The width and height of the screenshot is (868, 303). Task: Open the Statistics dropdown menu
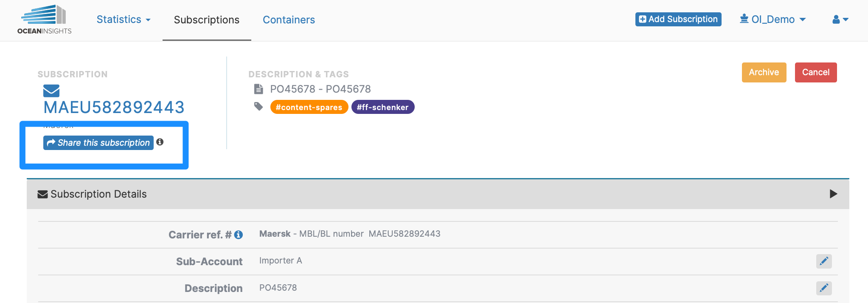pos(124,20)
